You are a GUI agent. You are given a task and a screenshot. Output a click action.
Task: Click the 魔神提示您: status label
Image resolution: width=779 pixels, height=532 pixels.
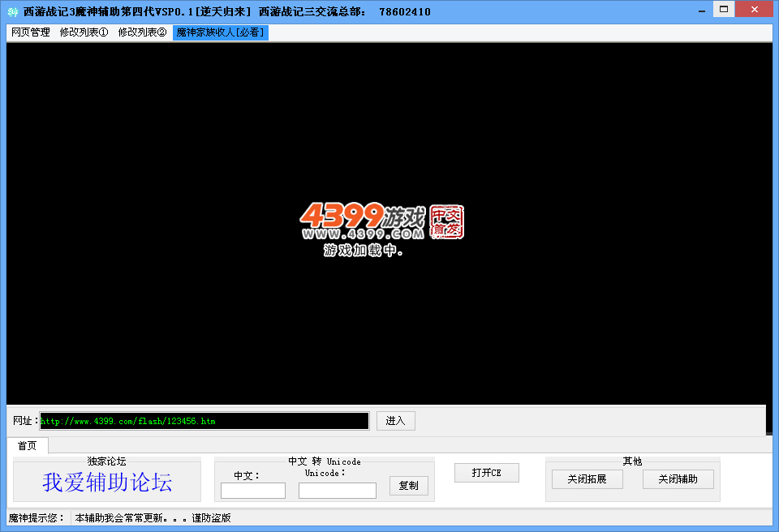37,517
